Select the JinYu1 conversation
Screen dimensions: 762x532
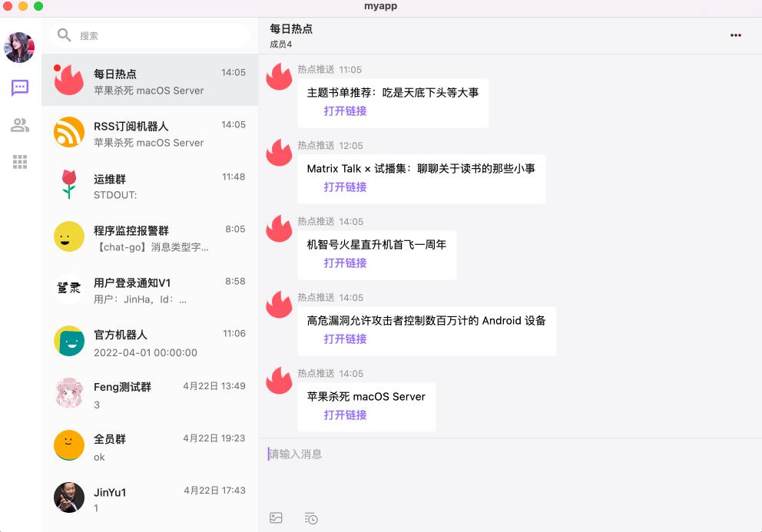[x=150, y=498]
